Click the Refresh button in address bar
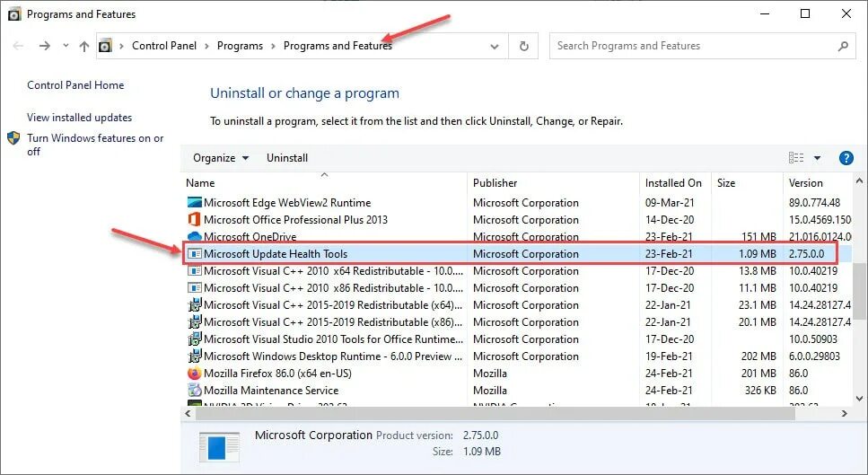 [524, 46]
